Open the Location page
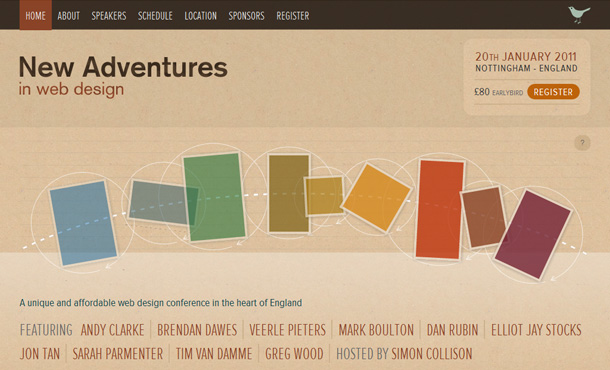This screenshot has height=370, width=610. point(201,16)
